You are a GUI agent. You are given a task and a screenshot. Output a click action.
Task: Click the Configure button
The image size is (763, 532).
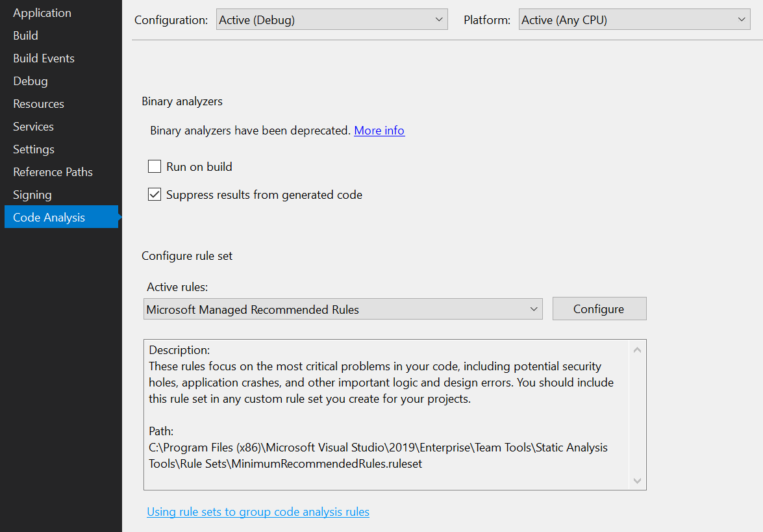click(x=599, y=308)
